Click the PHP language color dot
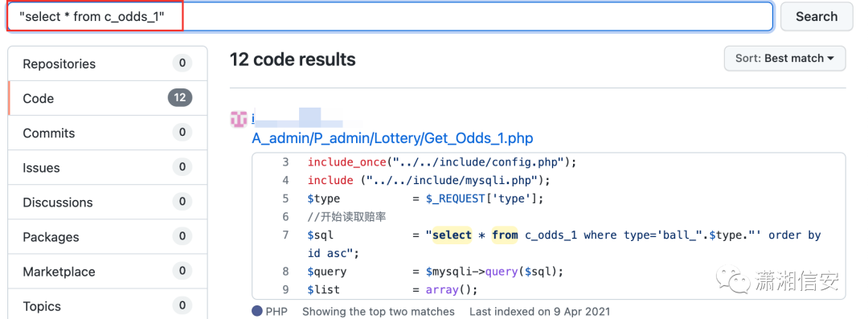Viewport: 868px width, 319px height. pos(257,311)
